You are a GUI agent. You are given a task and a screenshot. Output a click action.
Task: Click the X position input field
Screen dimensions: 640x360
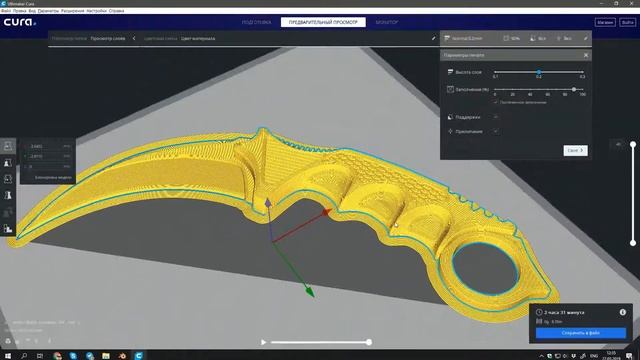click(47, 146)
